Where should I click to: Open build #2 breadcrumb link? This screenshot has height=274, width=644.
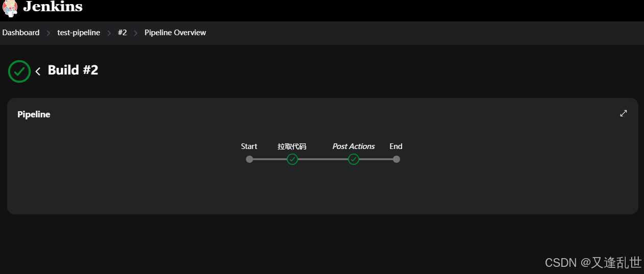point(122,33)
